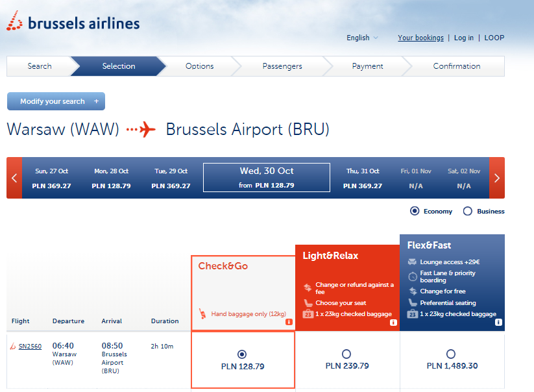The image size is (534, 392).
Task: Open Light&Relax fare info icon
Action: coord(393,322)
